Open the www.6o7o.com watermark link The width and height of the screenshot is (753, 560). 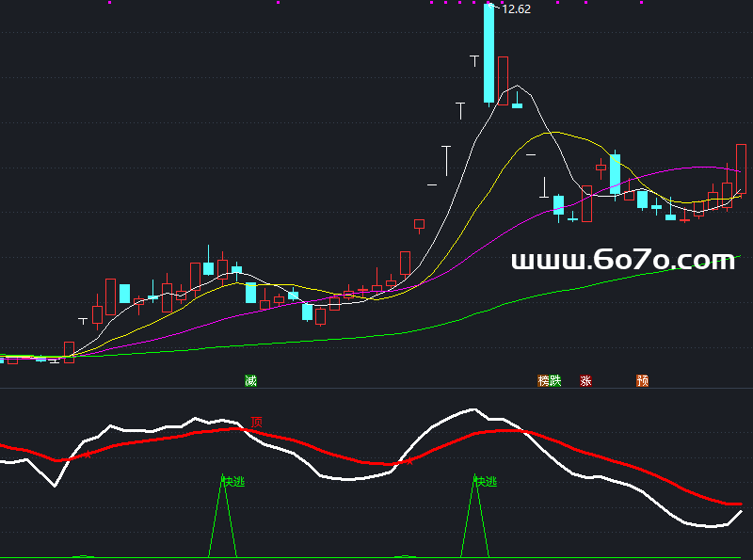(x=622, y=261)
